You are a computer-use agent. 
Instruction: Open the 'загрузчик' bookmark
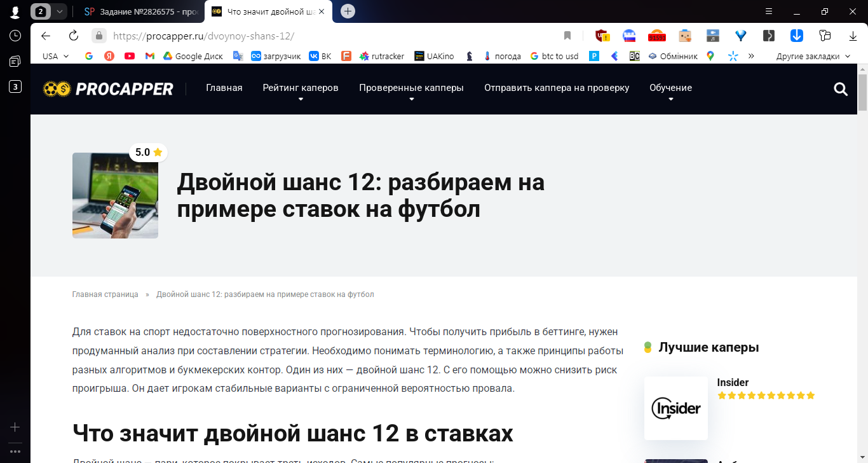(276, 56)
